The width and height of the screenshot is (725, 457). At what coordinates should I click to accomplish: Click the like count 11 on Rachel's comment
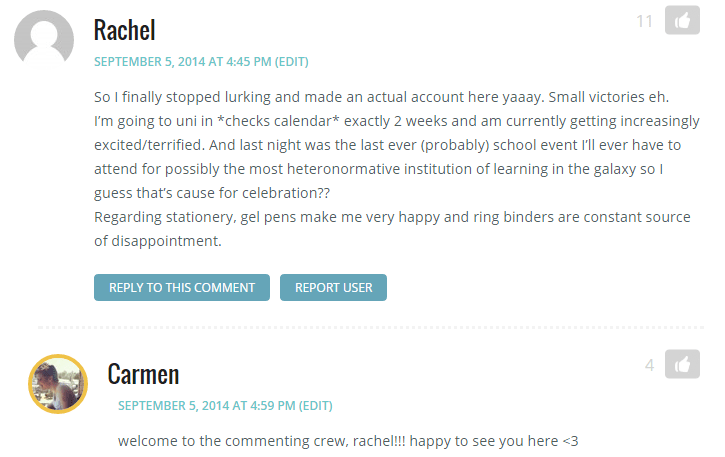pyautogui.click(x=644, y=21)
